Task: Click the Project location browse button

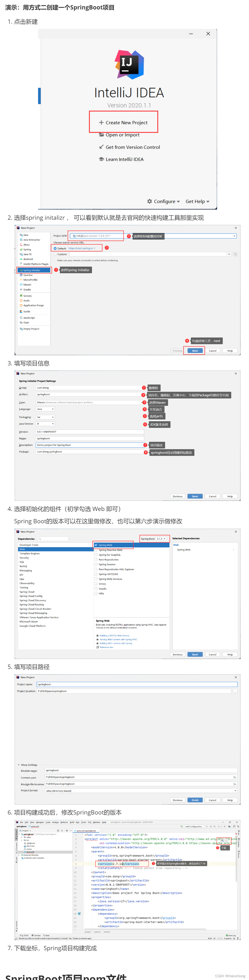Action: 235,691
